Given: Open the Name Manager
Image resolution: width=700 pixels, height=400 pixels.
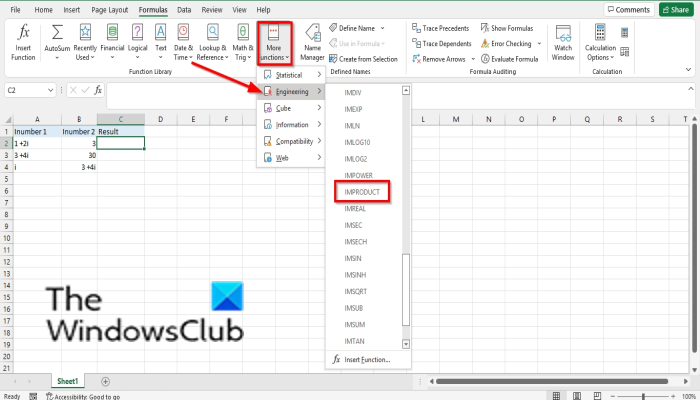Looking at the screenshot, I should click(312, 42).
